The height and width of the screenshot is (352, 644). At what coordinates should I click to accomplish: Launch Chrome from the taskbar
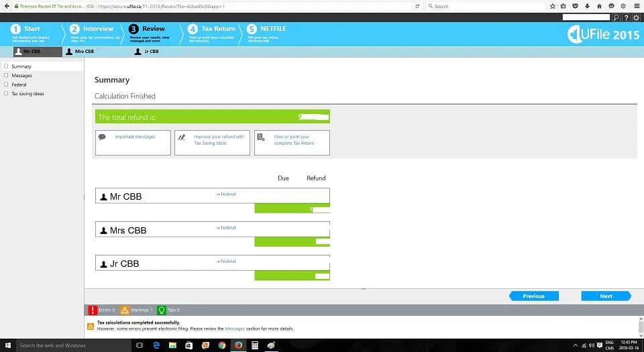pos(222,345)
